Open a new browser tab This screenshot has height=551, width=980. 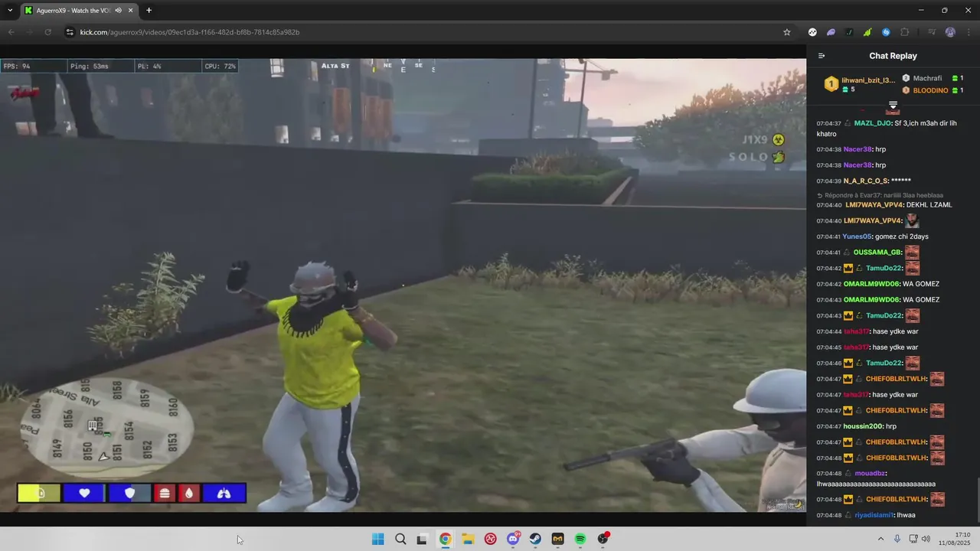tap(149, 11)
